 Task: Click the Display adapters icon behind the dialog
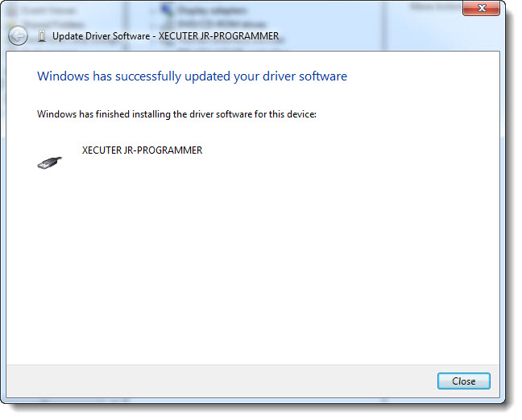point(167,10)
